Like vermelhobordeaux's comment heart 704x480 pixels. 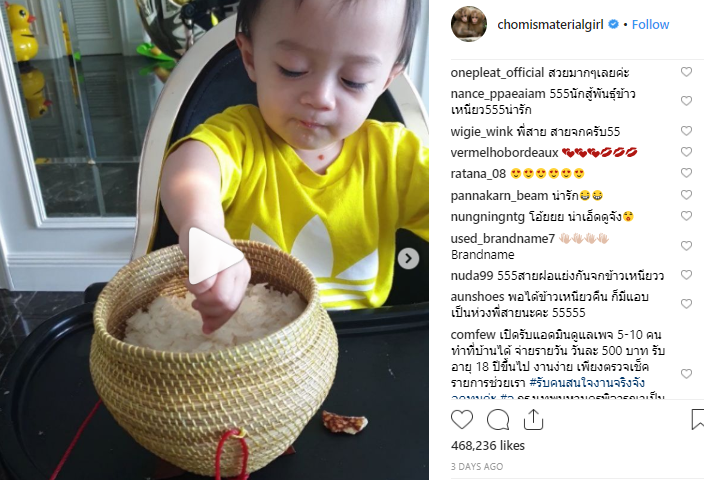[x=686, y=152]
